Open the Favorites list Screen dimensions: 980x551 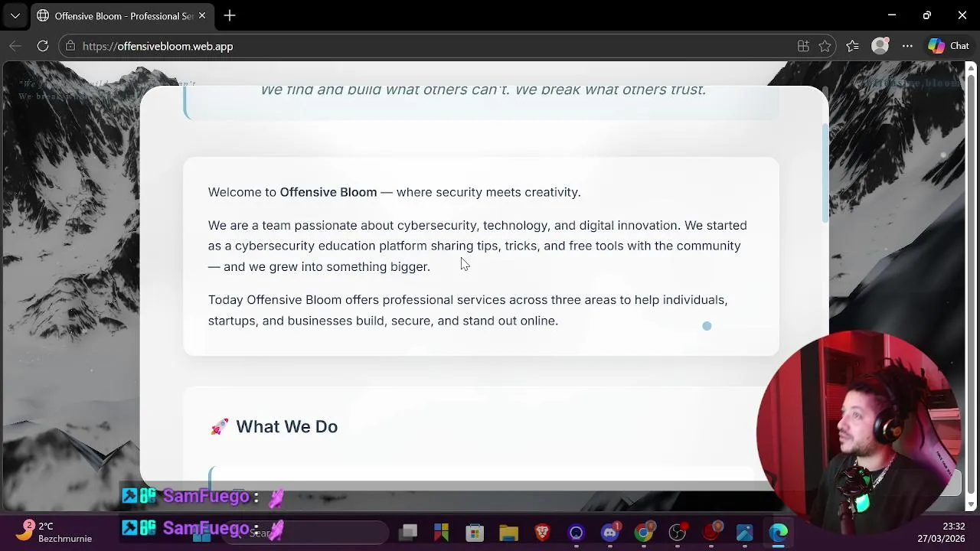pyautogui.click(x=853, y=46)
